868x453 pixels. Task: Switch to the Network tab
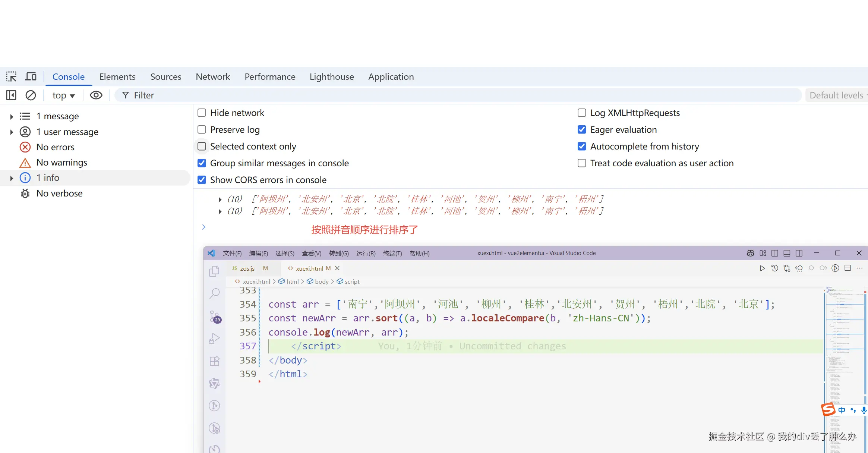coord(212,77)
